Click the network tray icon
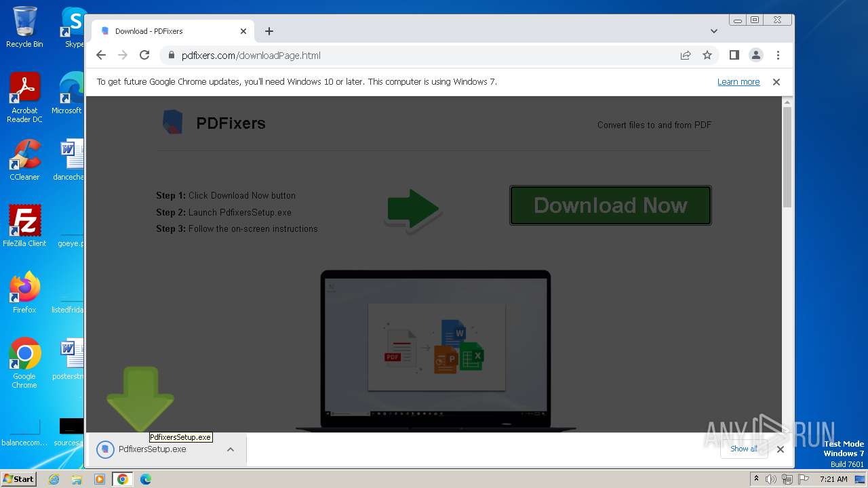The width and height of the screenshot is (868, 488). tap(787, 479)
